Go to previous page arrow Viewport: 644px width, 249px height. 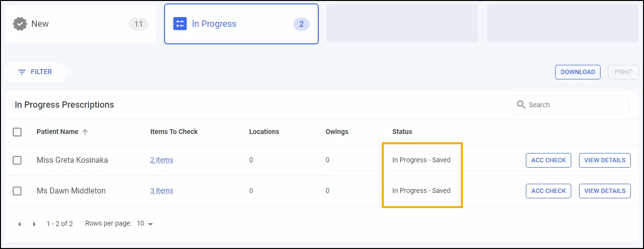pyautogui.click(x=20, y=224)
